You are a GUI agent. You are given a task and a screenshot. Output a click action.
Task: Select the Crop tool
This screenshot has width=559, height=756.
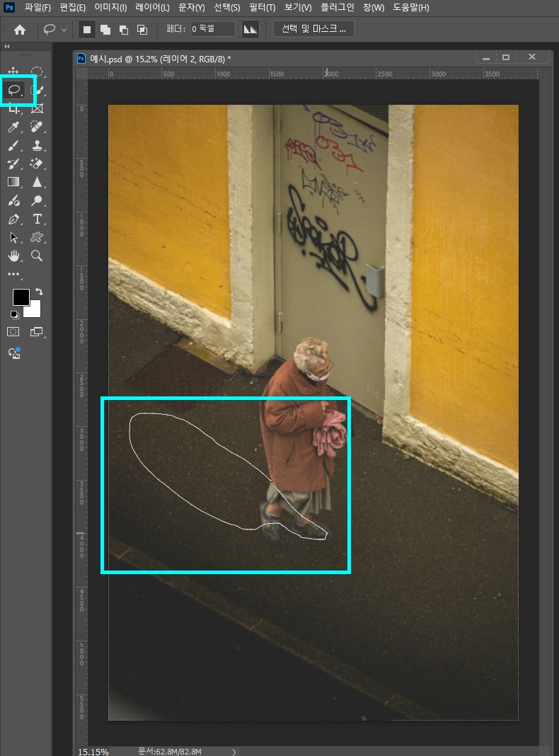pyautogui.click(x=14, y=109)
